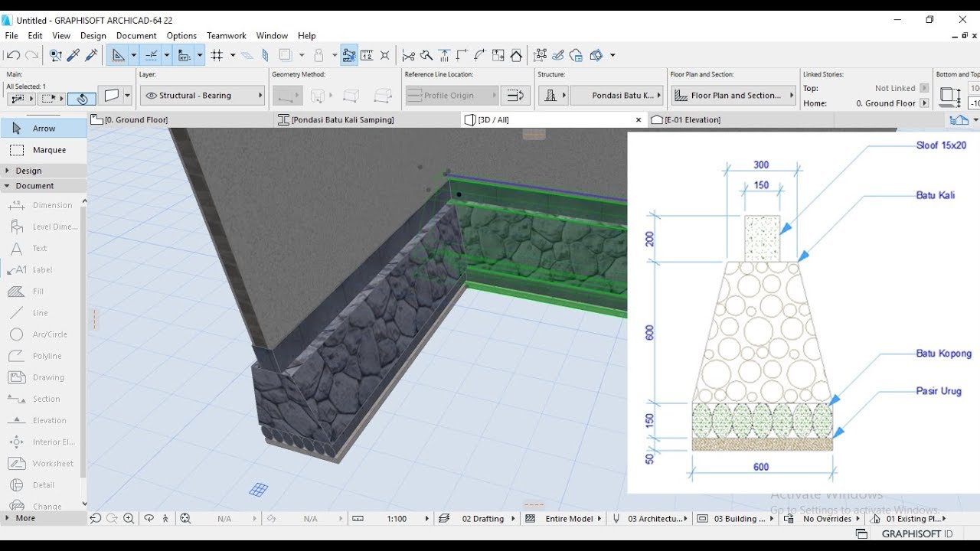The image size is (980, 551).
Task: Expand the Design toolbox group
Action: pos(44,171)
